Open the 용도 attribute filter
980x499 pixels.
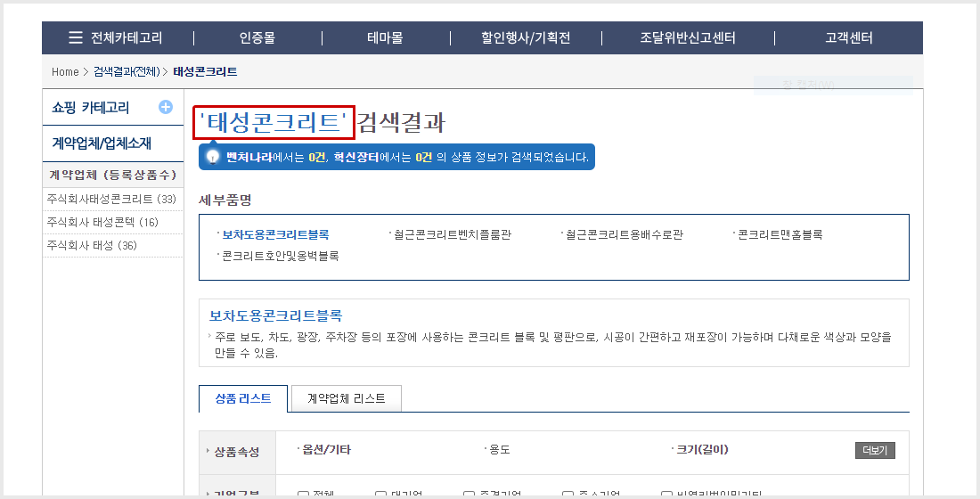coord(500,450)
